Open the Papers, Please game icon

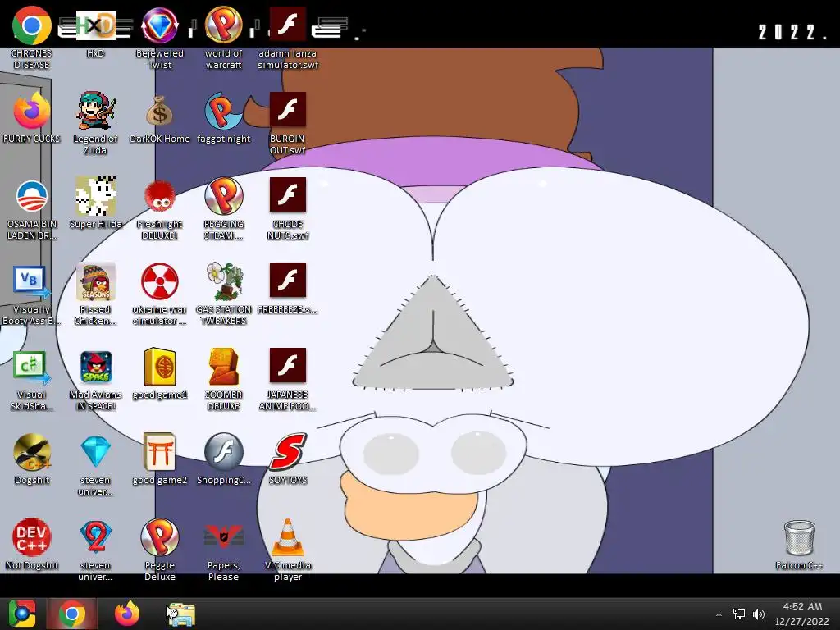click(x=223, y=537)
